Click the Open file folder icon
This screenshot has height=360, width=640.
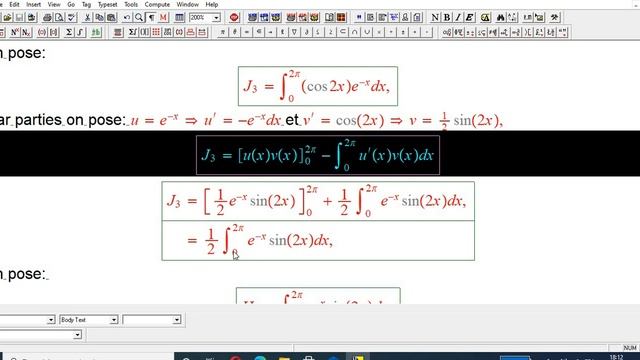pos(7,18)
